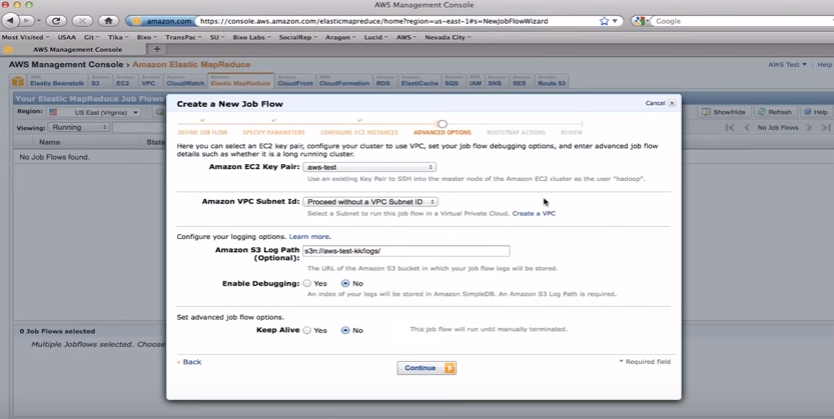Switch to the CloudFormation service tab

tap(344, 81)
